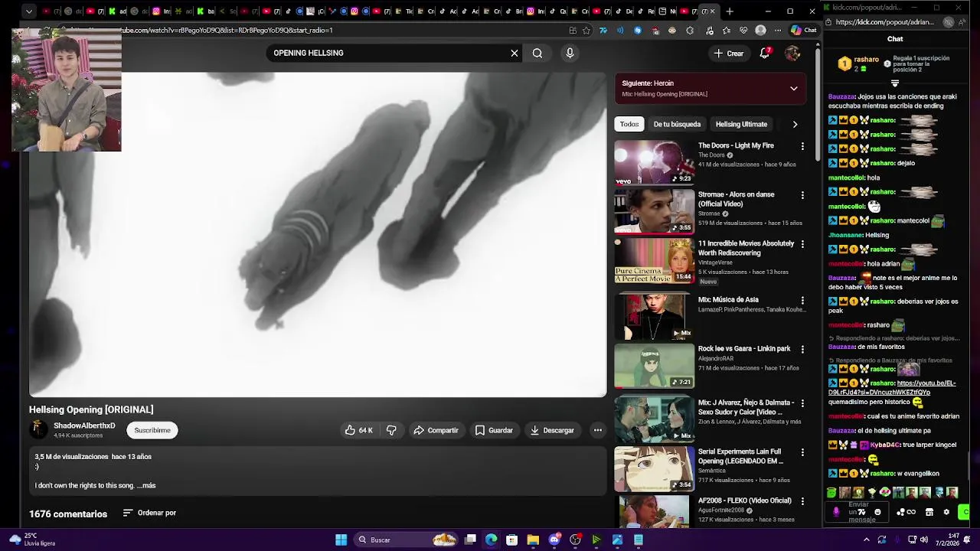The width and height of the screenshot is (980, 551).
Task: Start voice search with the microphone icon
Action: tap(570, 53)
